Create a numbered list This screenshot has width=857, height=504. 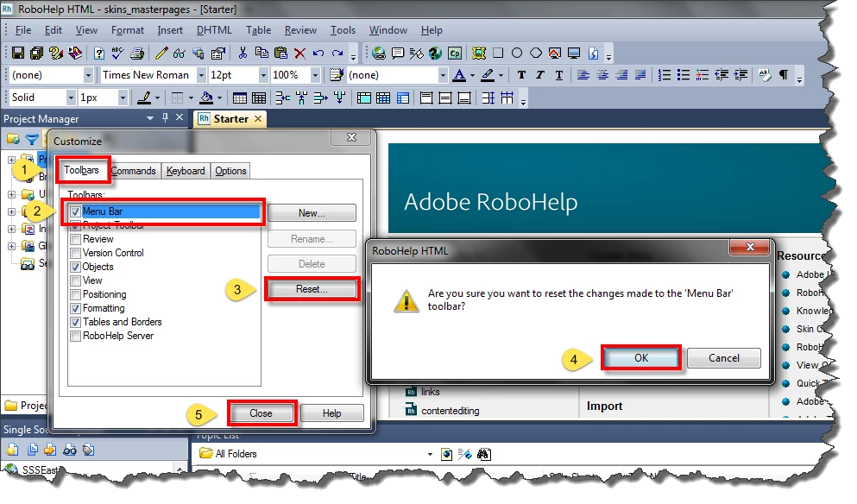coord(664,75)
